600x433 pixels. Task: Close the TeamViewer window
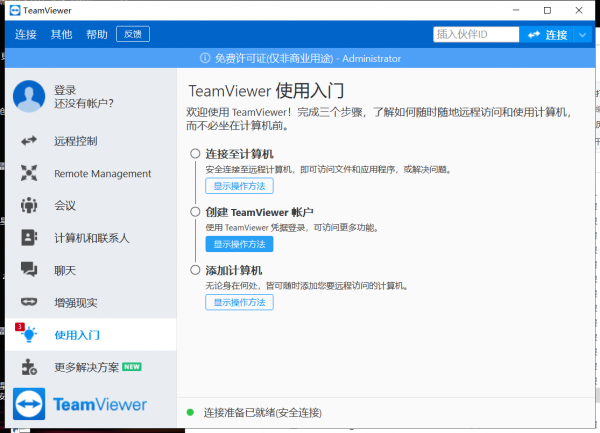coord(579,10)
